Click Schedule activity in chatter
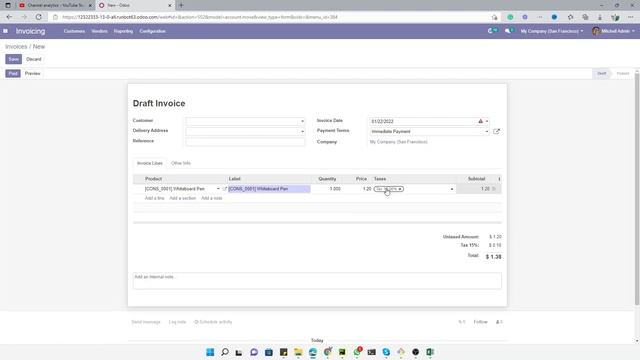640x360 pixels. 213,322
